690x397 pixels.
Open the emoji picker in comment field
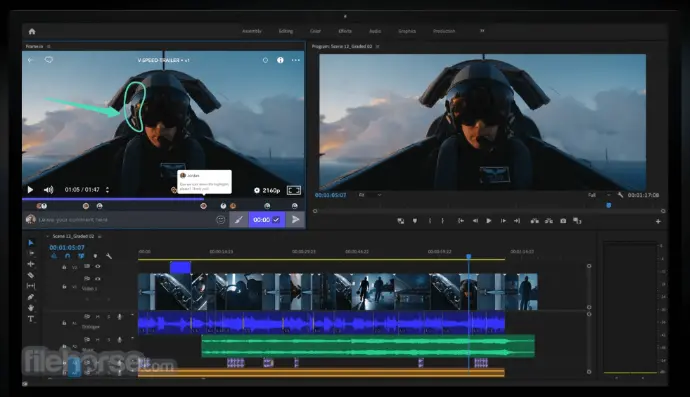(220, 219)
